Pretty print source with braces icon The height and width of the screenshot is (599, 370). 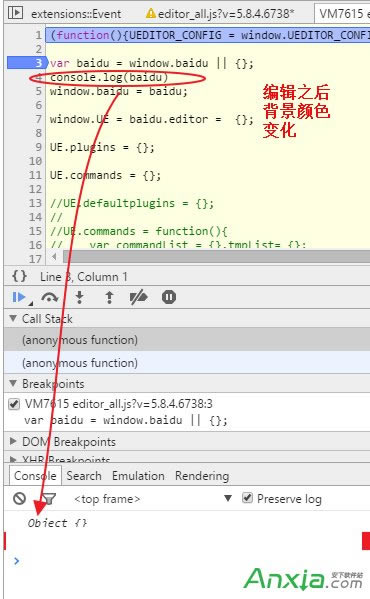pos(19,276)
